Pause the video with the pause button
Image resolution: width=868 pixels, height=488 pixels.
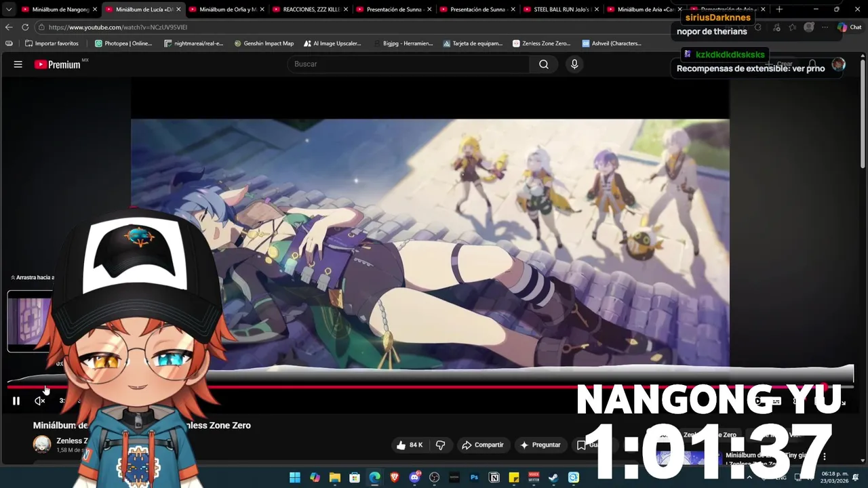tap(16, 401)
